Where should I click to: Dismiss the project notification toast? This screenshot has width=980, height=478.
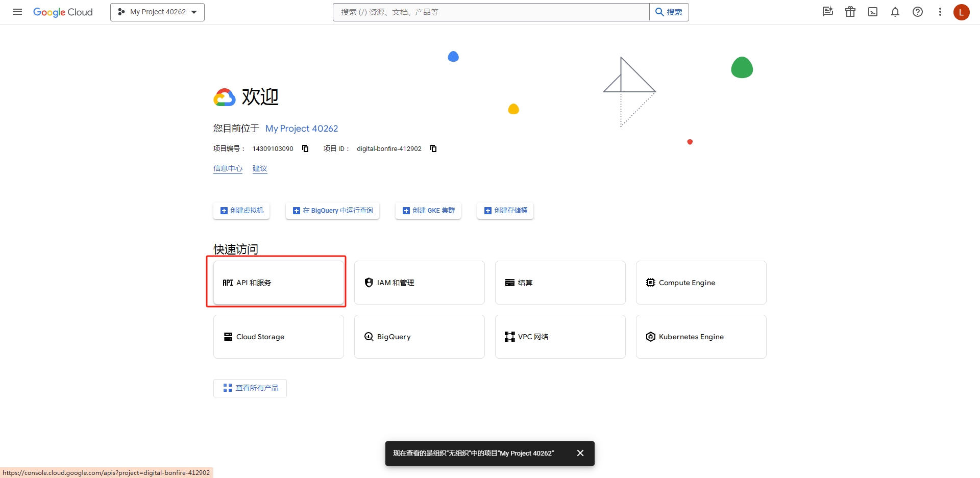pyautogui.click(x=580, y=453)
